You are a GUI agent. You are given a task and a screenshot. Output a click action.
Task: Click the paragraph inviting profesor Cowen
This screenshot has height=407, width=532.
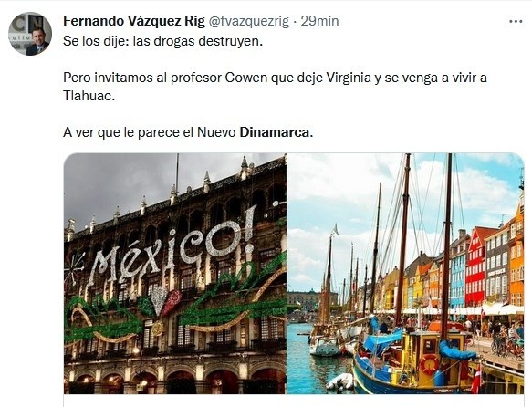pos(276,87)
